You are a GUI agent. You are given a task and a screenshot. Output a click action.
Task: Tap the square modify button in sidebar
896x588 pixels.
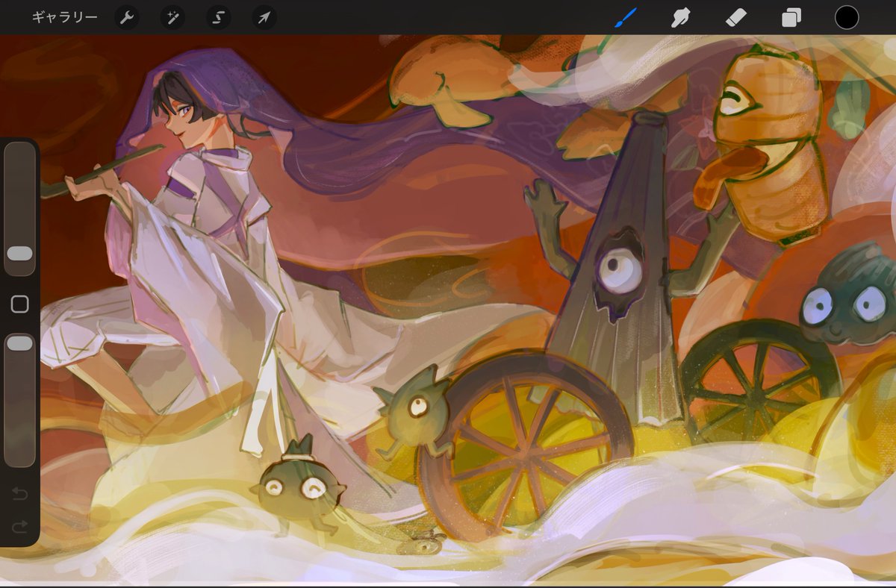coord(20,304)
